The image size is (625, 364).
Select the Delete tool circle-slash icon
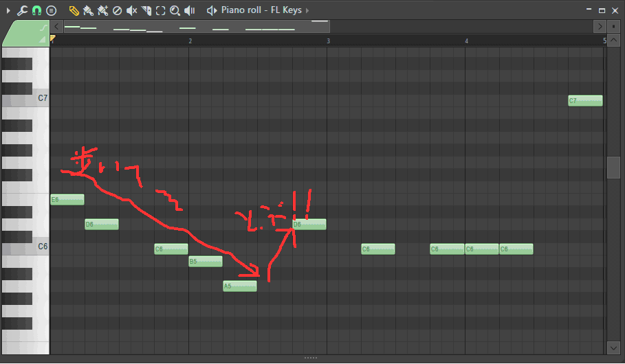click(x=117, y=10)
